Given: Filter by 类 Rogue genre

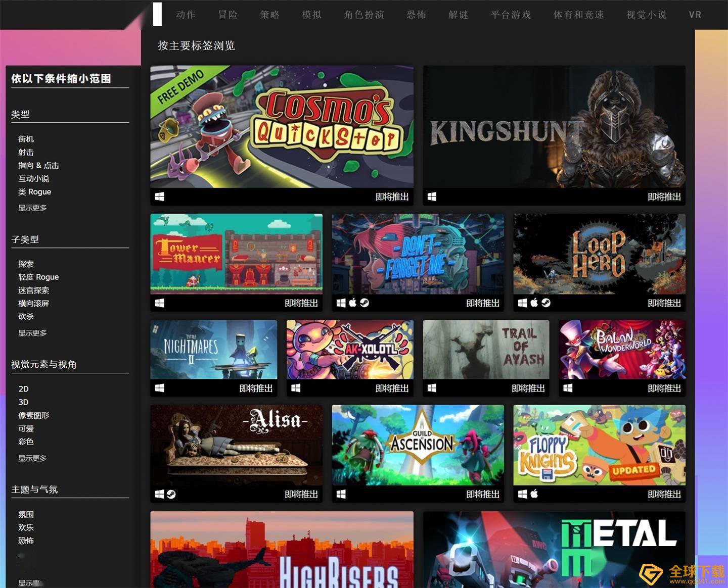Looking at the screenshot, I should 35,192.
